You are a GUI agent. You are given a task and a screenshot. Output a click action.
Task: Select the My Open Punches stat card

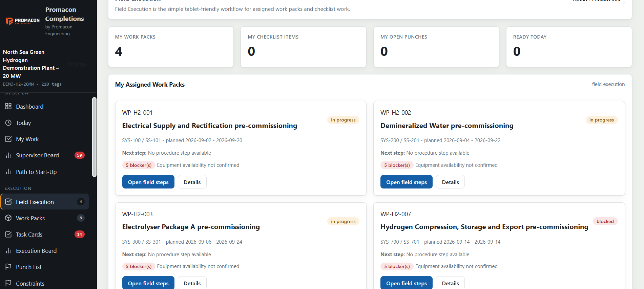436,47
